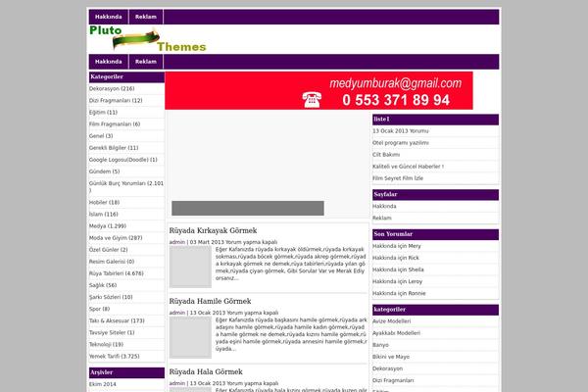Open comment Hakkında için Rick

[396, 258]
